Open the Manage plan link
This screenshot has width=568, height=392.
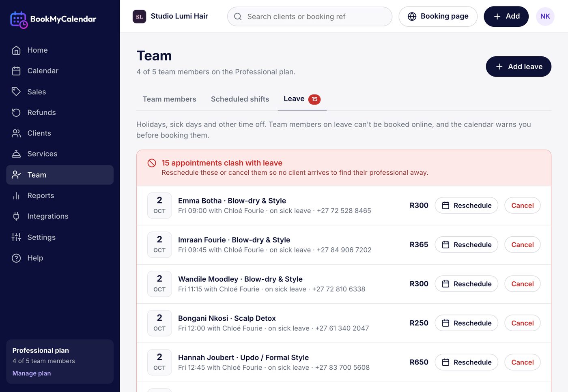(32, 373)
